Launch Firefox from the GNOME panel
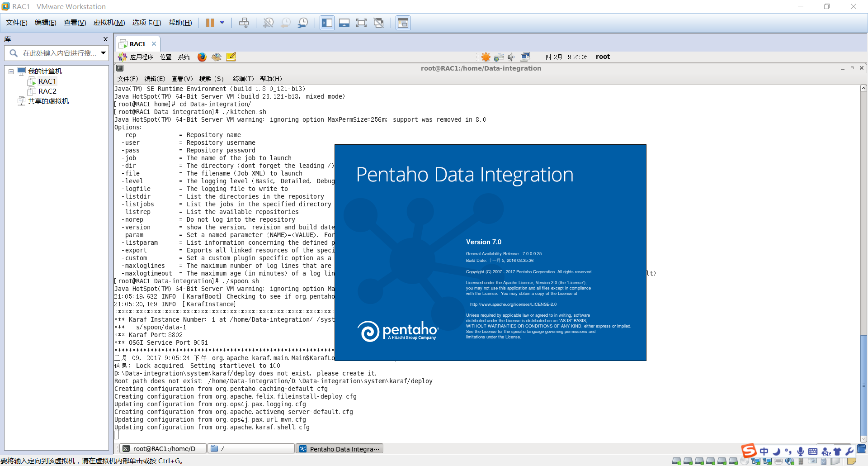The height and width of the screenshot is (466, 868). click(x=202, y=57)
